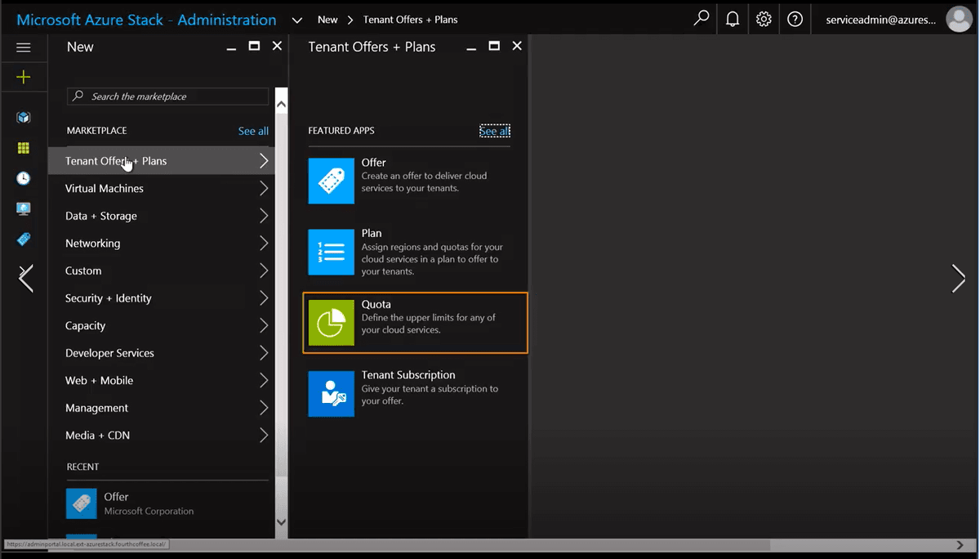The height and width of the screenshot is (559, 980).
Task: Click the Quota title text
Action: click(376, 304)
